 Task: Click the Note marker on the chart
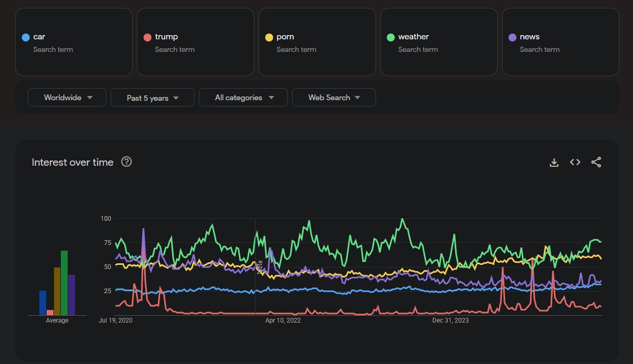point(259,267)
